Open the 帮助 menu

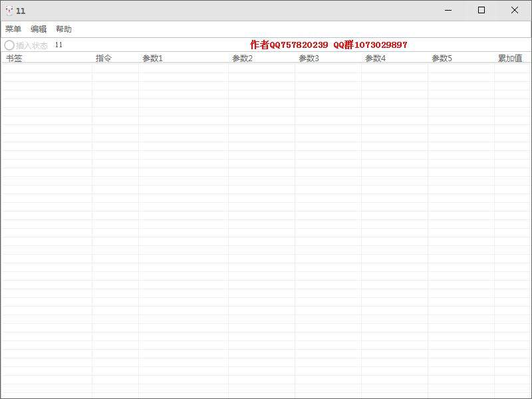click(64, 29)
